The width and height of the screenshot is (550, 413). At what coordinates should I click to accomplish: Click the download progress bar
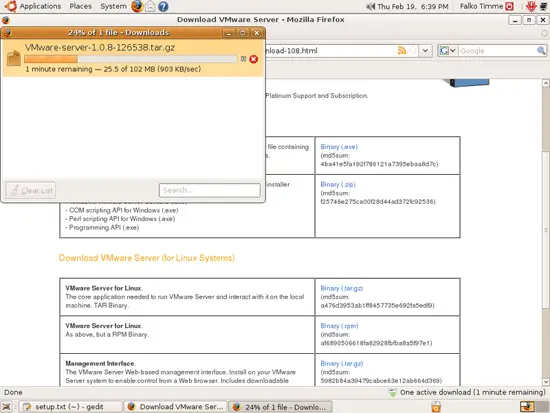coord(130,59)
